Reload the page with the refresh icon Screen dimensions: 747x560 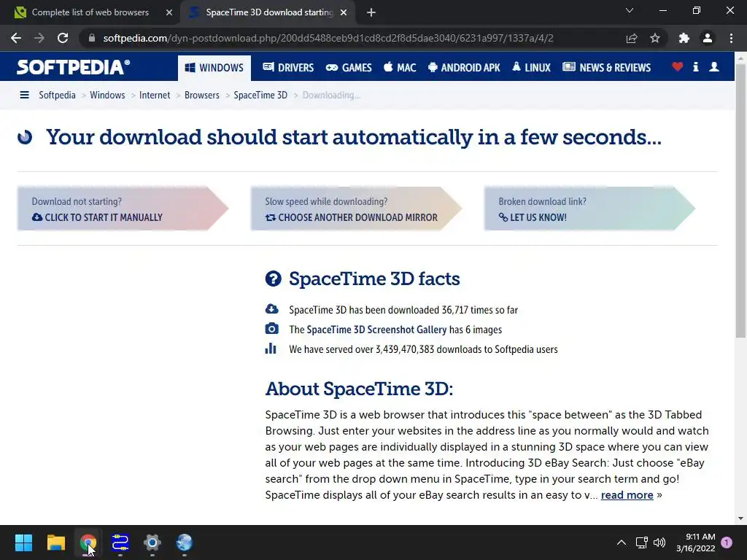click(x=63, y=38)
